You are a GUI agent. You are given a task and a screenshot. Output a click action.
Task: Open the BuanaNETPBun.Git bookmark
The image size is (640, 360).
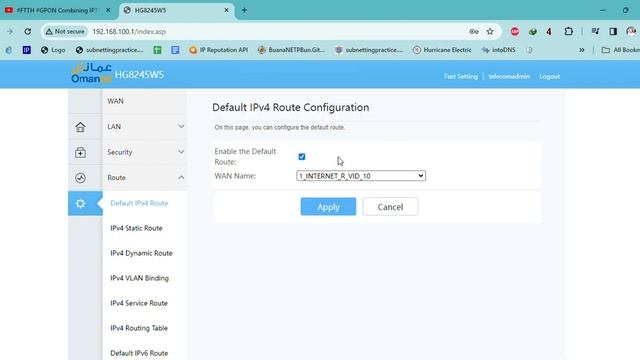coord(291,50)
